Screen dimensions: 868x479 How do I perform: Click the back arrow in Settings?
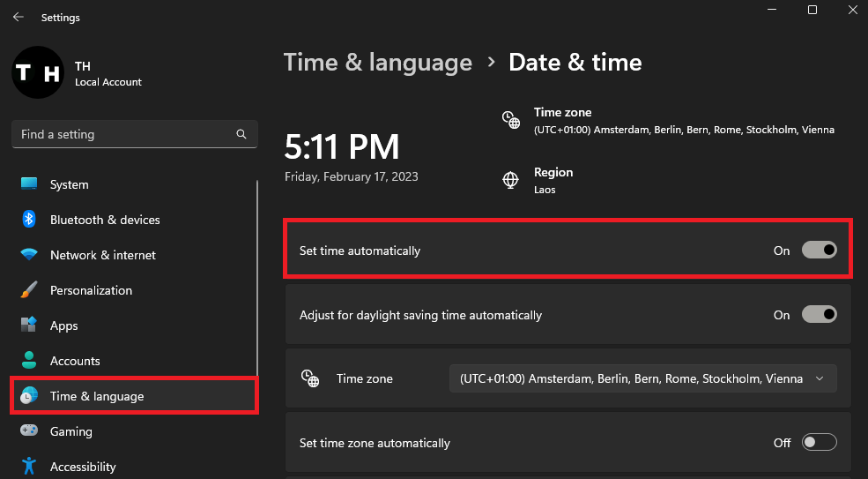[x=19, y=17]
